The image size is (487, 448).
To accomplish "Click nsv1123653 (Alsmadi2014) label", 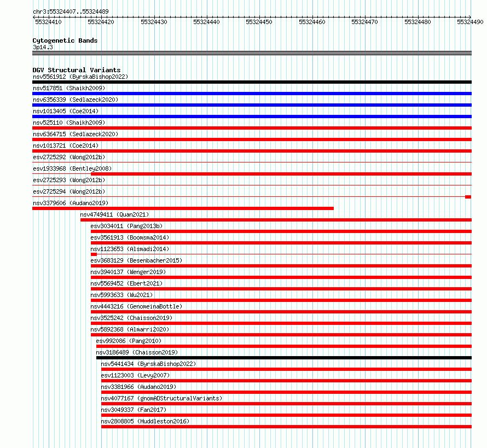I will (x=130, y=249).
